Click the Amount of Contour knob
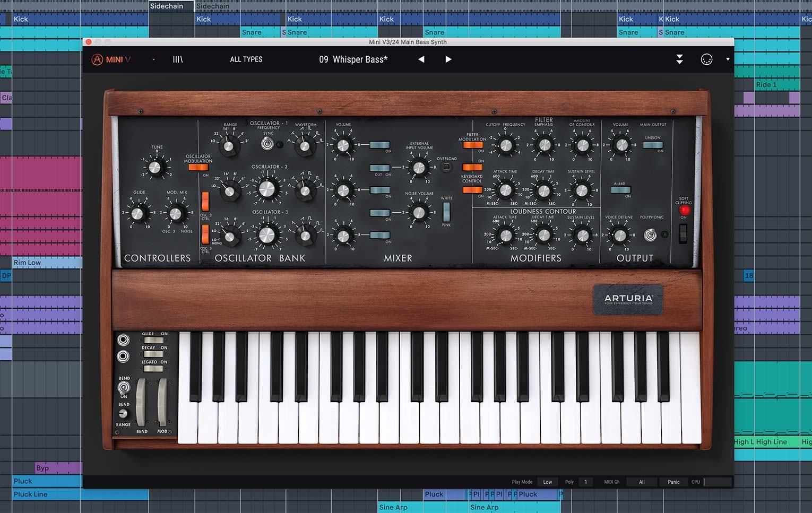812x513 pixels. (582, 145)
